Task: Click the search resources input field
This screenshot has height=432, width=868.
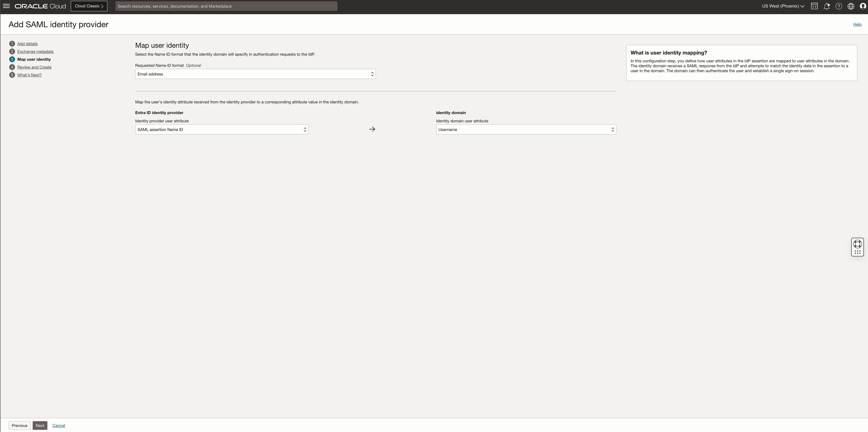Action: tap(226, 6)
